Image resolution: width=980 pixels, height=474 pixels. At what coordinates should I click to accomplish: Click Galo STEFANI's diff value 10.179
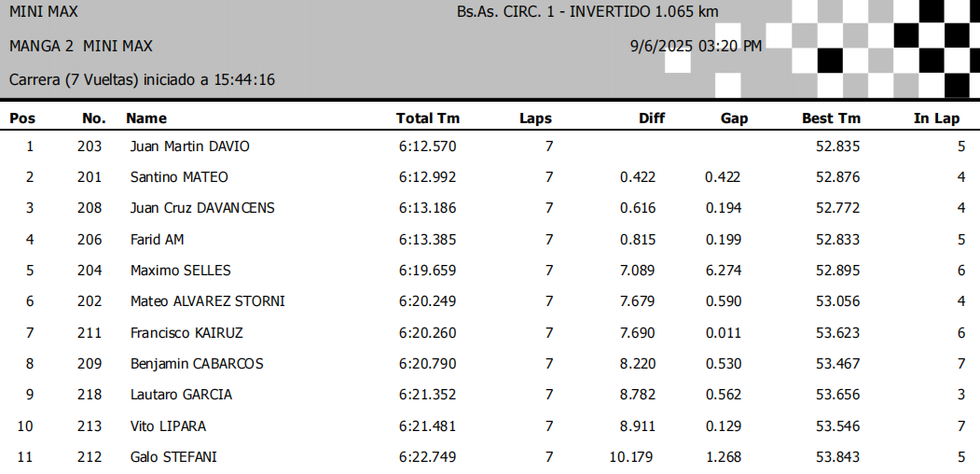click(x=631, y=457)
